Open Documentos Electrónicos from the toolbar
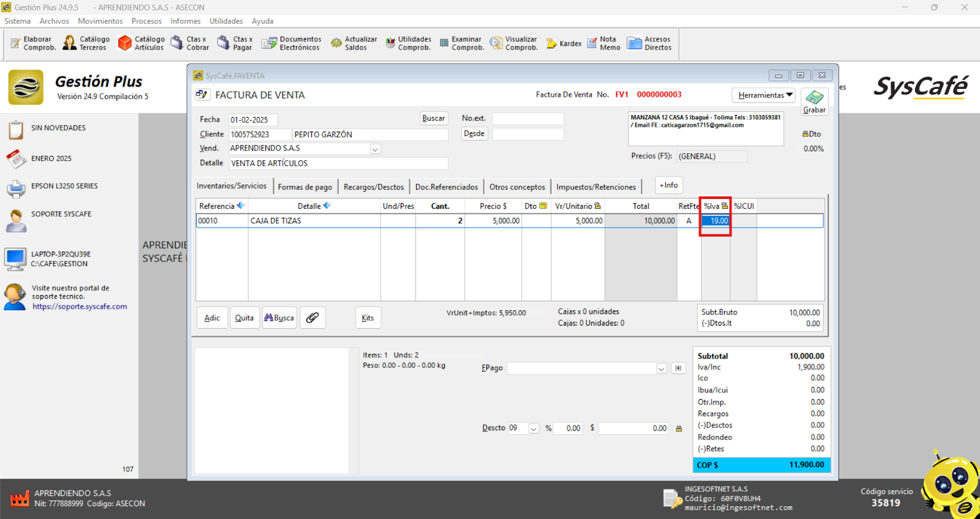The width and height of the screenshot is (980, 519). click(292, 43)
